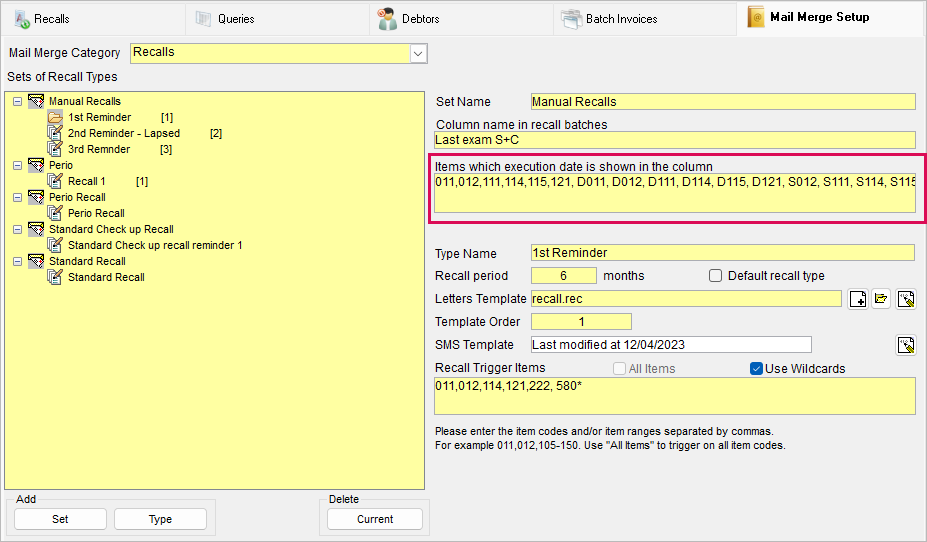Screen dimensions: 927x542
Task: Open the Mail Merge Category dropdown
Action: (418, 54)
